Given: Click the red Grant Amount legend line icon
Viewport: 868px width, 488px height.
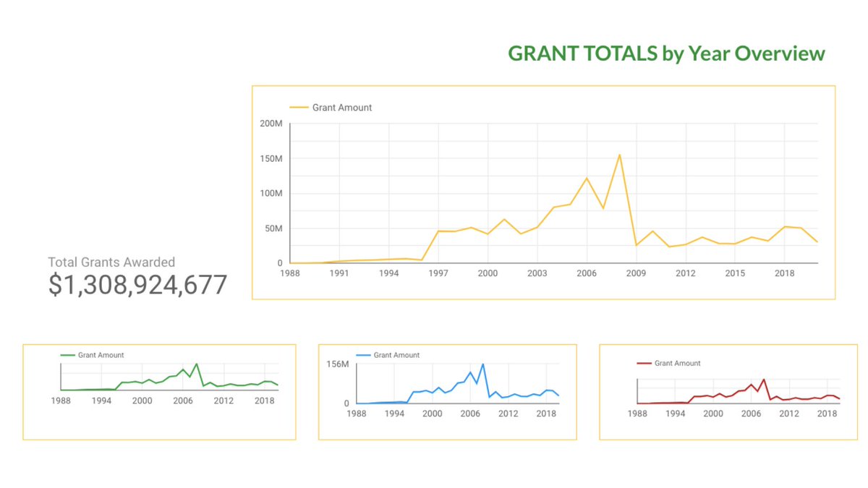Looking at the screenshot, I should point(646,363).
